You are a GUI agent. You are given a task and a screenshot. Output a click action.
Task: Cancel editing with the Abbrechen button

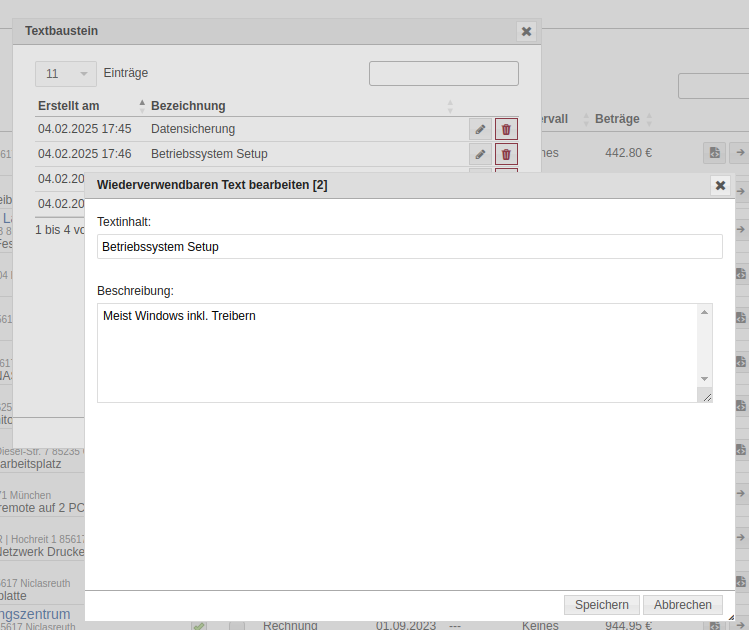(683, 605)
